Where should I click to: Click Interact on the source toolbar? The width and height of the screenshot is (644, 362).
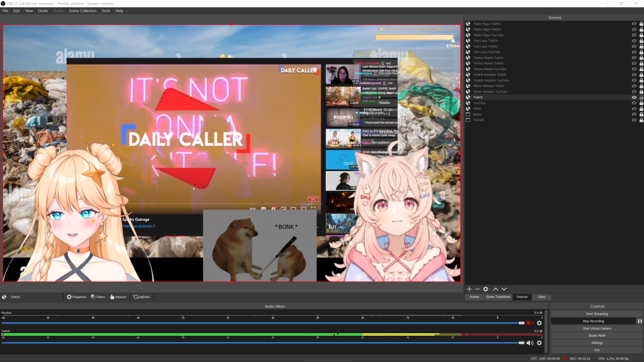118,297
